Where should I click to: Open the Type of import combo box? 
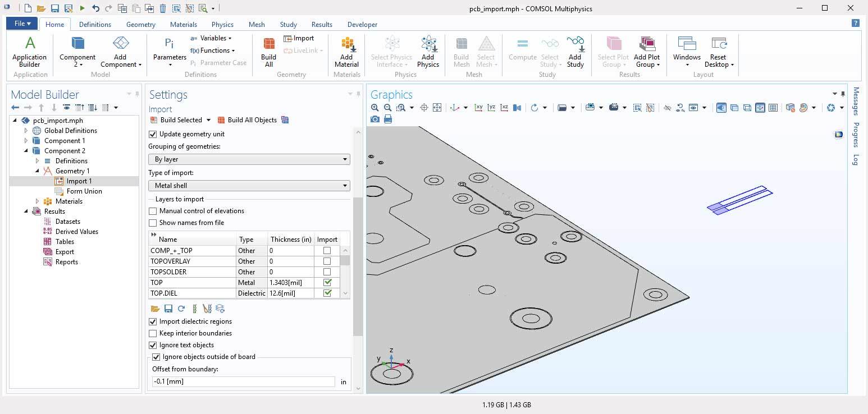(x=249, y=186)
